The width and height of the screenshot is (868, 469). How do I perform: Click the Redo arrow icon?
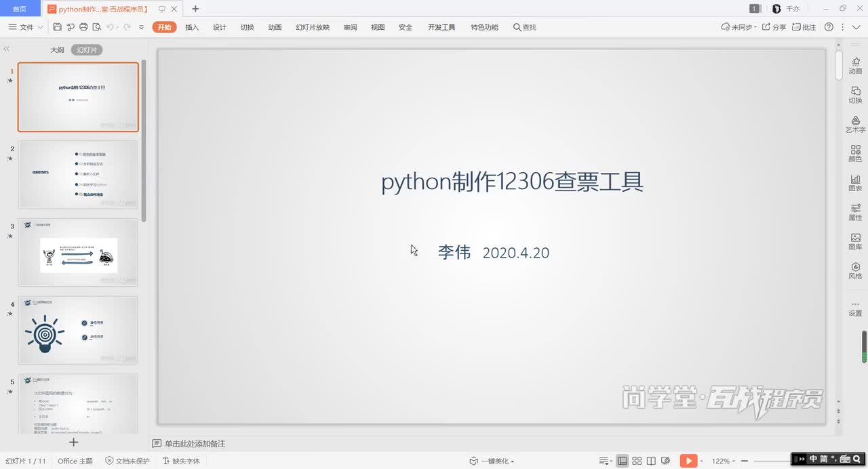126,27
